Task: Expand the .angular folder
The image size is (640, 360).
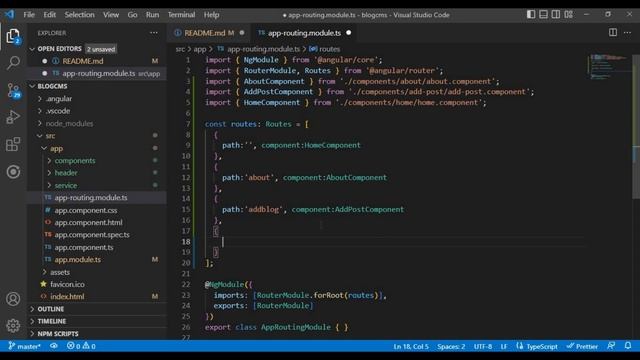Action: tap(96, 99)
